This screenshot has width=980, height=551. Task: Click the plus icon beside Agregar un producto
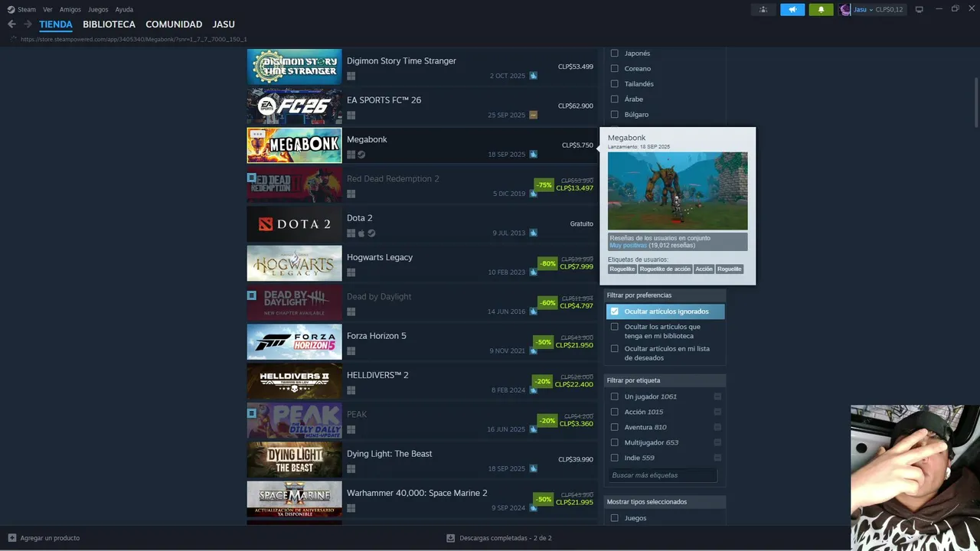click(11, 538)
